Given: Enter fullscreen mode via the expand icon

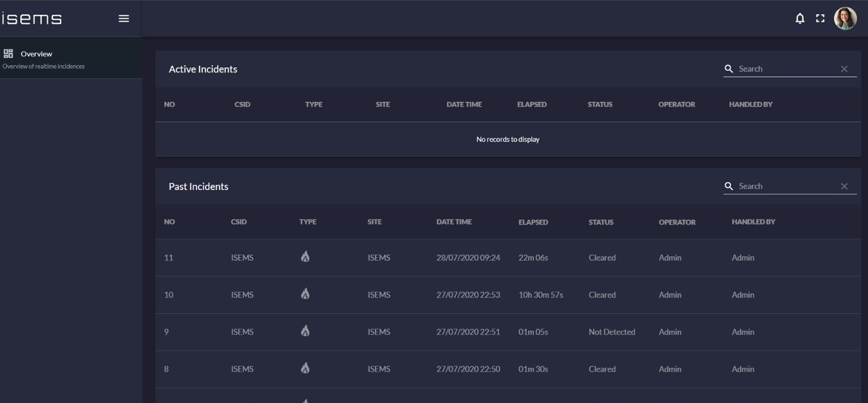Looking at the screenshot, I should (x=820, y=18).
